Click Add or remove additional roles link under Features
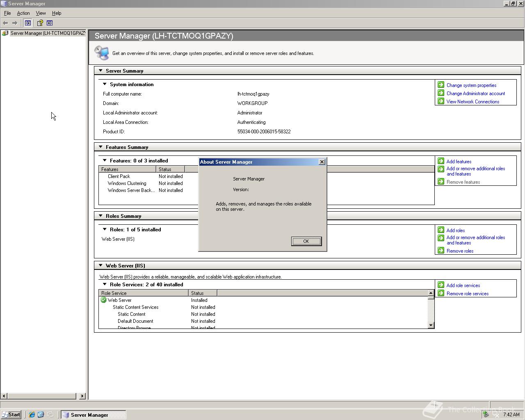The width and height of the screenshot is (525, 420). [476, 171]
